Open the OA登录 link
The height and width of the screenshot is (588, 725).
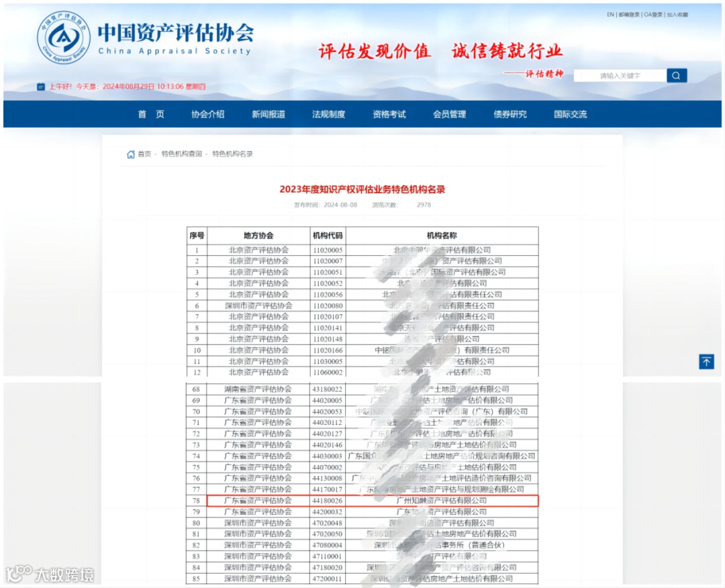653,15
